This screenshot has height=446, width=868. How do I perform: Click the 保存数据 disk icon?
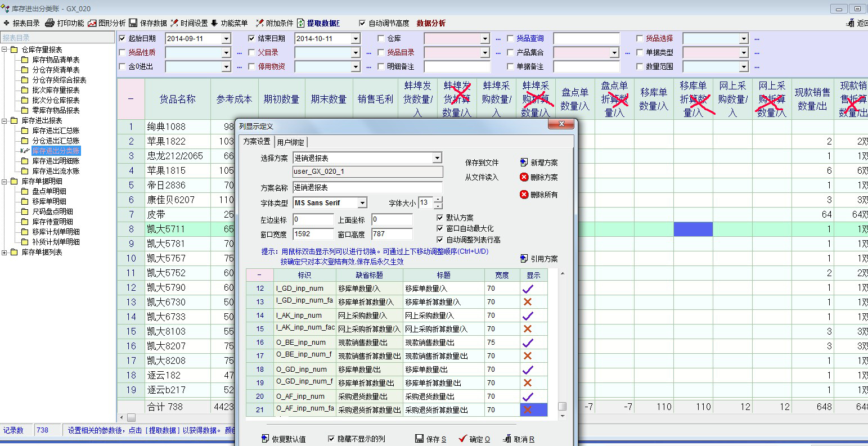click(x=133, y=23)
